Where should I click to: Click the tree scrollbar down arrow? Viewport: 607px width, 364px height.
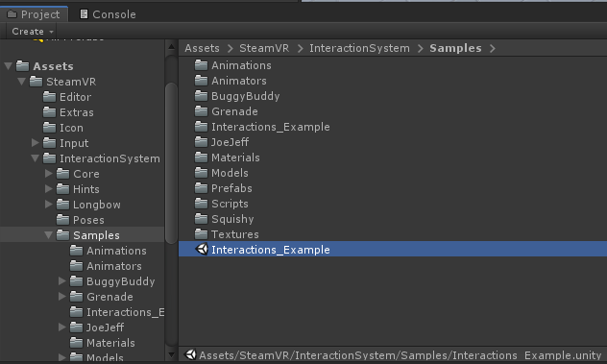pos(172,354)
